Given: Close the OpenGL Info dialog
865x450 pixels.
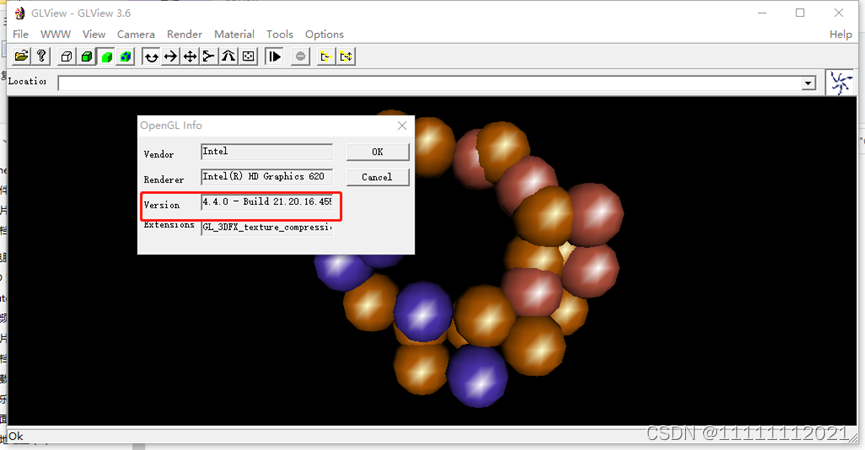Looking at the screenshot, I should [x=402, y=126].
